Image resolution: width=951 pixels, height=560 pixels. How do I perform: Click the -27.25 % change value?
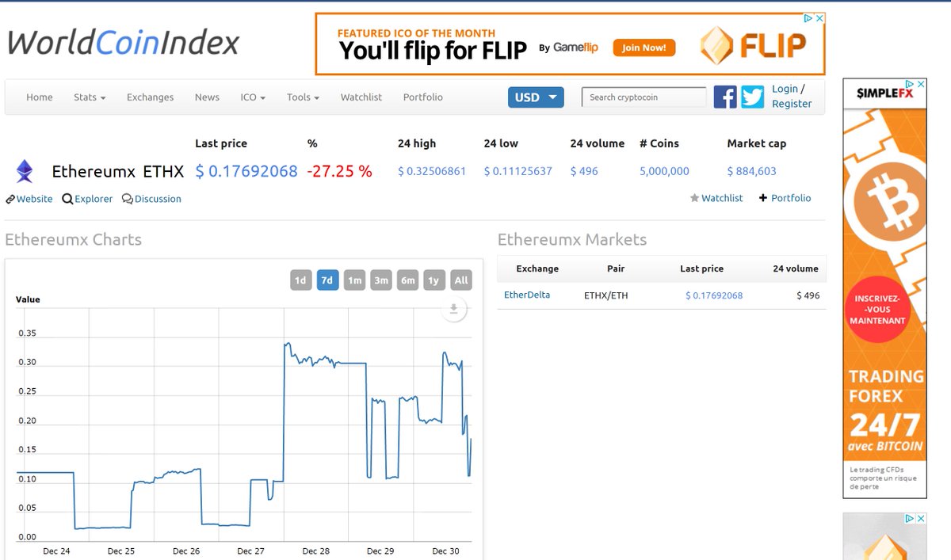point(339,171)
